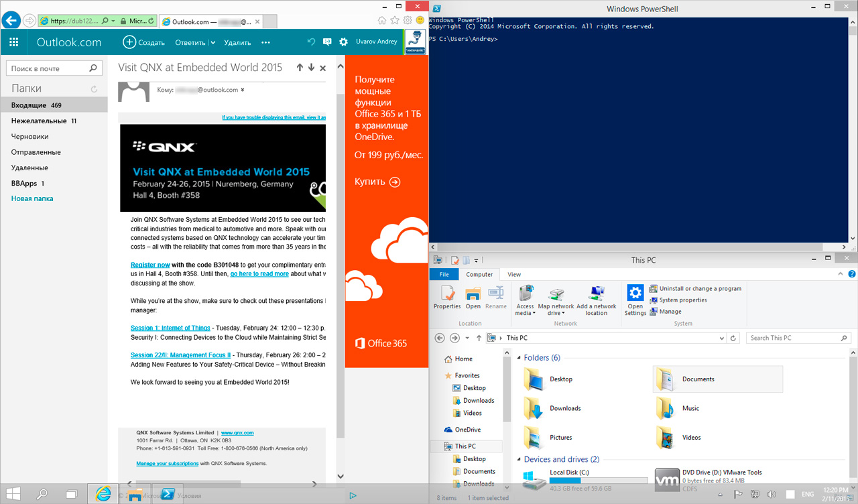Click the browser back button

11,20
